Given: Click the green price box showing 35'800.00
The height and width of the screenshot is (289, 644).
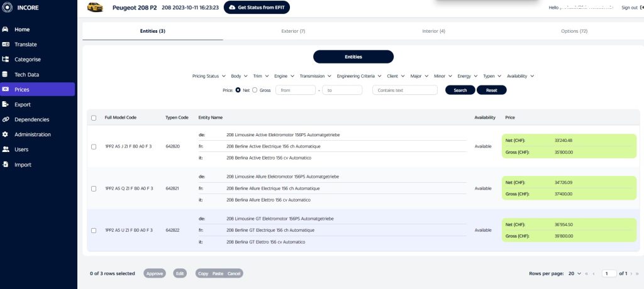Looking at the screenshot, I should click(x=569, y=146).
